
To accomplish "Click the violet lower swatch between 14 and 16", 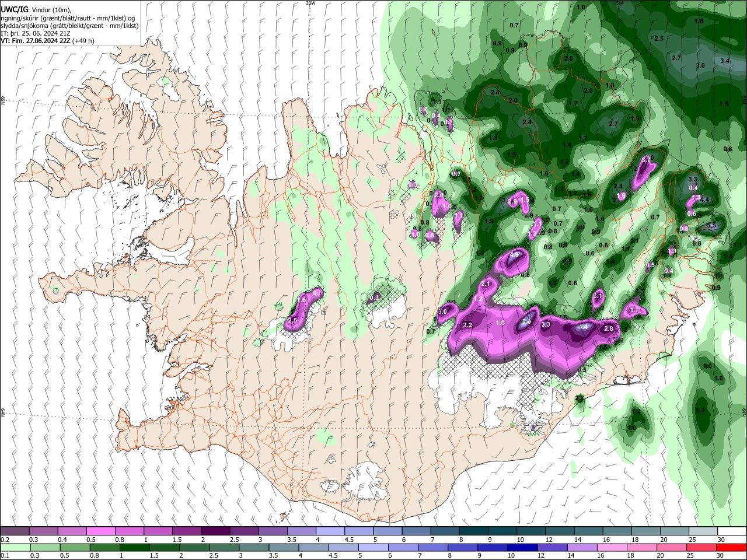I will [x=581, y=548].
